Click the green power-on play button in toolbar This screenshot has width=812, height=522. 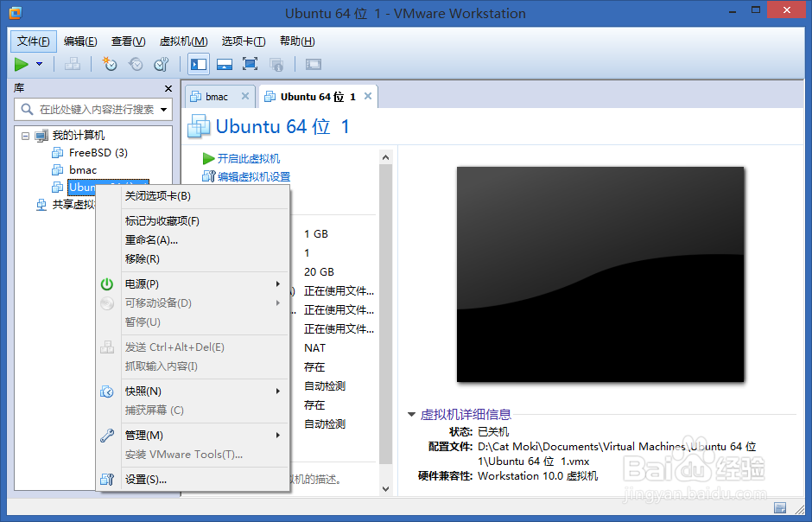tap(22, 64)
